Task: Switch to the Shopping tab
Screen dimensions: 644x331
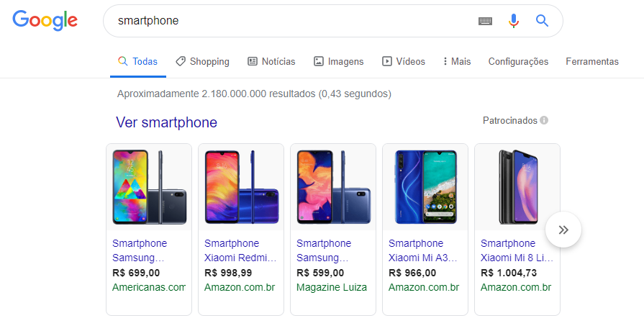Action: pyautogui.click(x=202, y=62)
